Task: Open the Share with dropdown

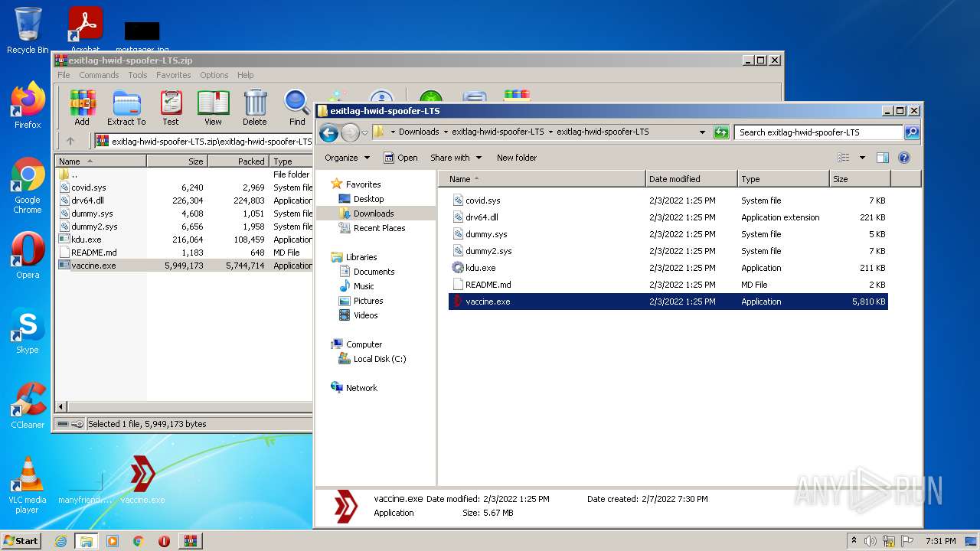Action: pos(456,158)
